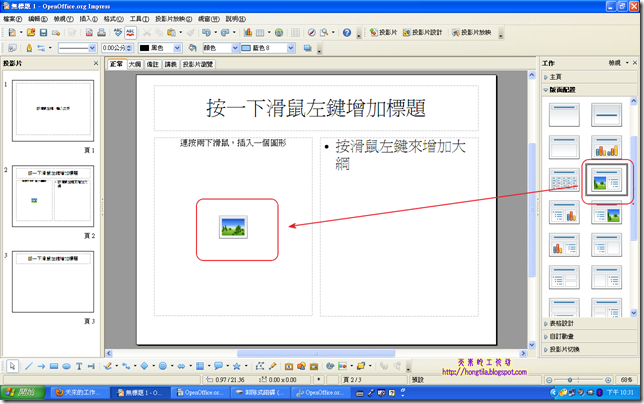644x404 pixels.
Task: Click the Navigator compass icon
Action: (311, 32)
